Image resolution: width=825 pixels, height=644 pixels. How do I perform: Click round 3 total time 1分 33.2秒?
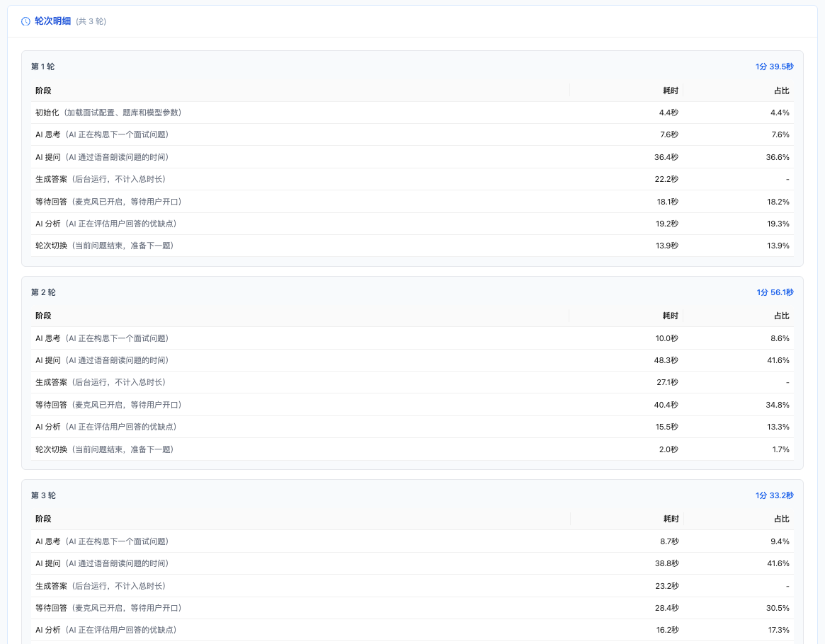[774, 495]
